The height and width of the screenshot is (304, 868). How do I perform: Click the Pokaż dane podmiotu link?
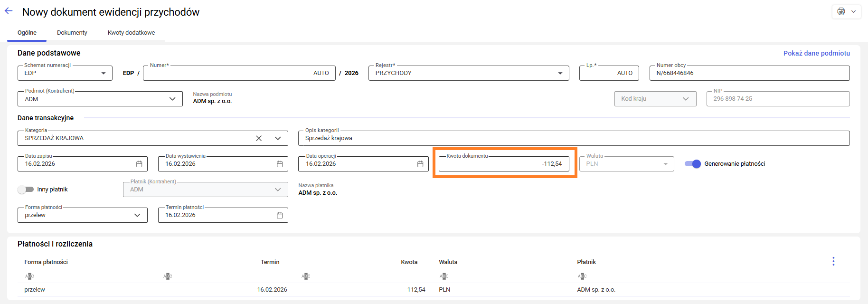816,53
